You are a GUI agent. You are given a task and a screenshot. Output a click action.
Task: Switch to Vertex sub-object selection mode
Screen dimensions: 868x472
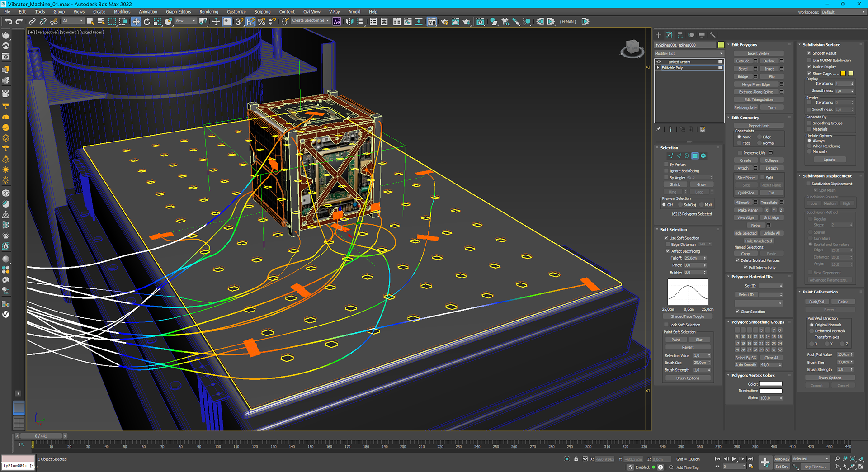670,156
